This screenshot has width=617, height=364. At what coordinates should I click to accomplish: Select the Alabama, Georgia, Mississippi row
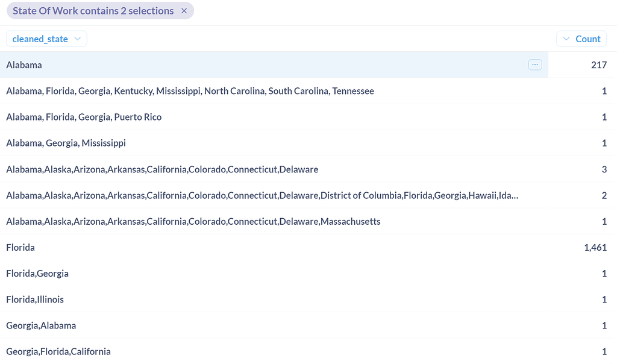pos(65,143)
